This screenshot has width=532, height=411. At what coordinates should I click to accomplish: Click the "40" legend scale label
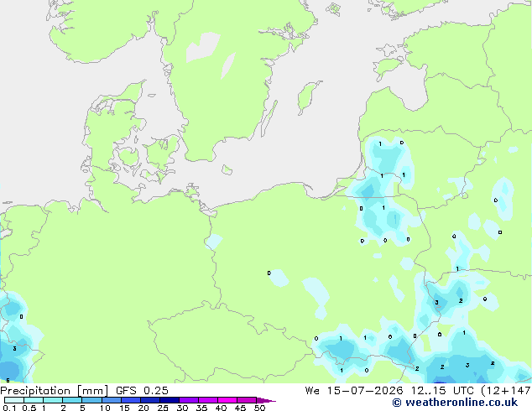point(221,408)
